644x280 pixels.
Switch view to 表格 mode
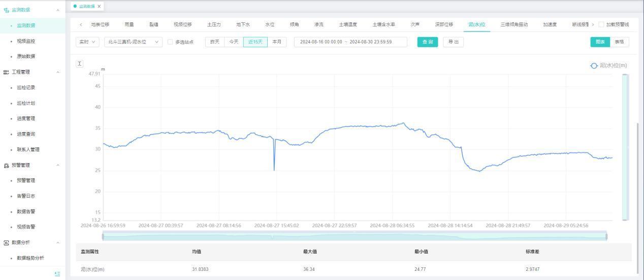619,42
